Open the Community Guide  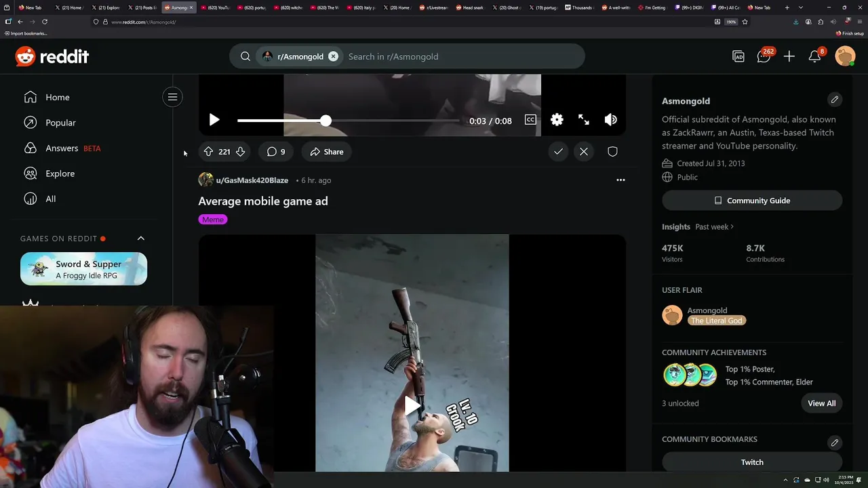(x=752, y=201)
